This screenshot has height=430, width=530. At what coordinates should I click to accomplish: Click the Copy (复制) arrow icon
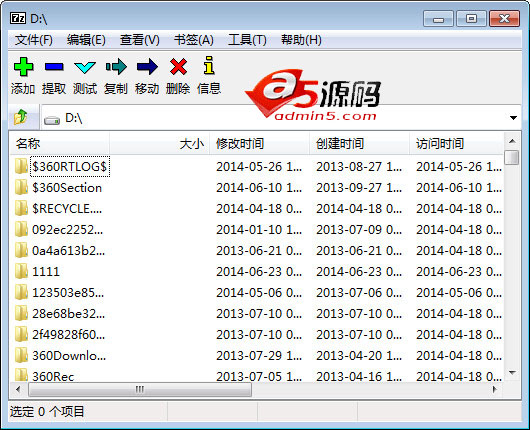pyautogui.click(x=116, y=67)
